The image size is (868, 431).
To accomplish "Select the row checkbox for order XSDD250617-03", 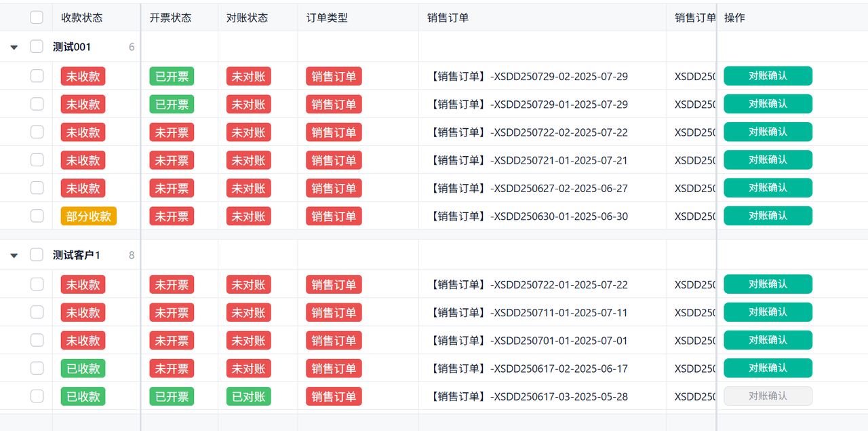I will coord(37,396).
